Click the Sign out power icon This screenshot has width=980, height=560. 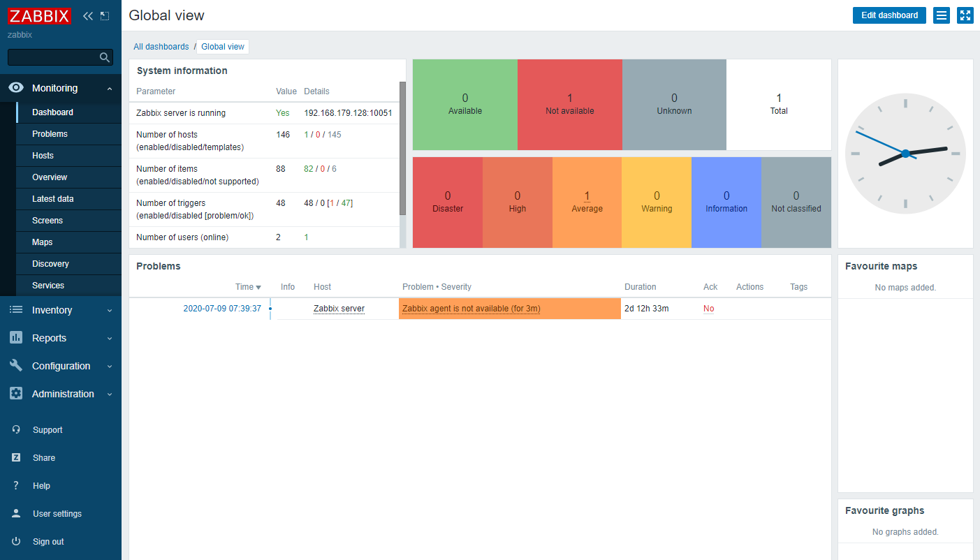16,541
